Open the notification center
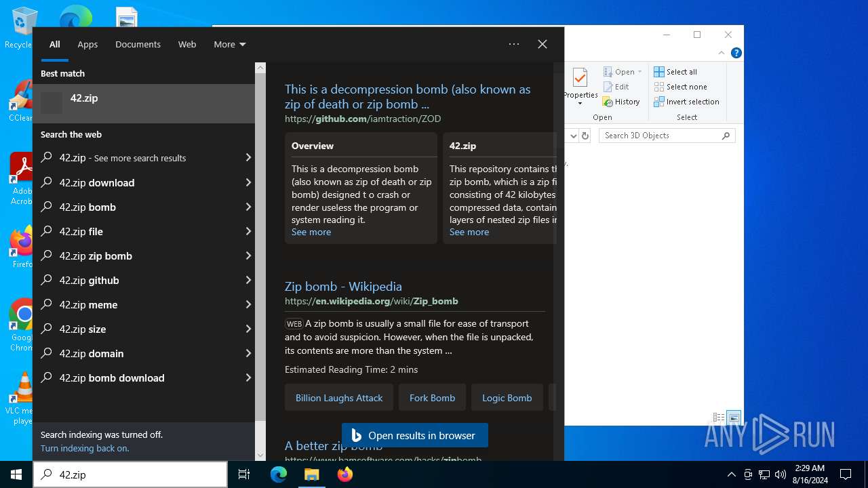 (x=846, y=474)
